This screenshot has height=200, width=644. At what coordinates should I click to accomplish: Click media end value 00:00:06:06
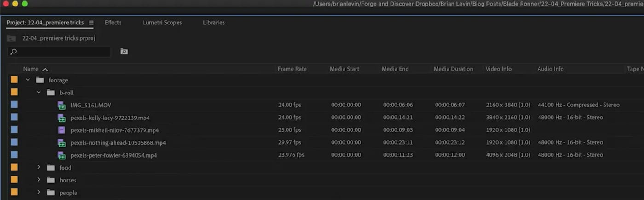click(x=398, y=105)
